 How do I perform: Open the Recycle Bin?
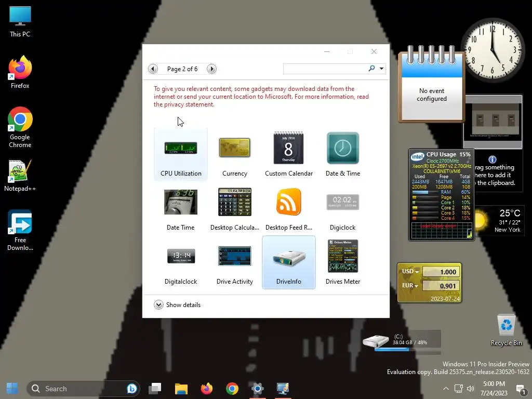[506, 330]
